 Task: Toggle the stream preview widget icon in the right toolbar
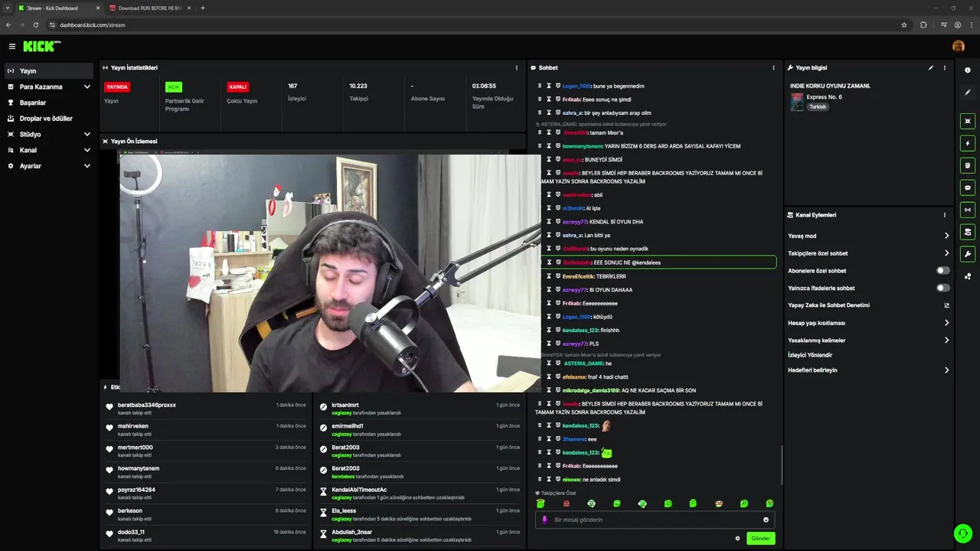tap(968, 121)
